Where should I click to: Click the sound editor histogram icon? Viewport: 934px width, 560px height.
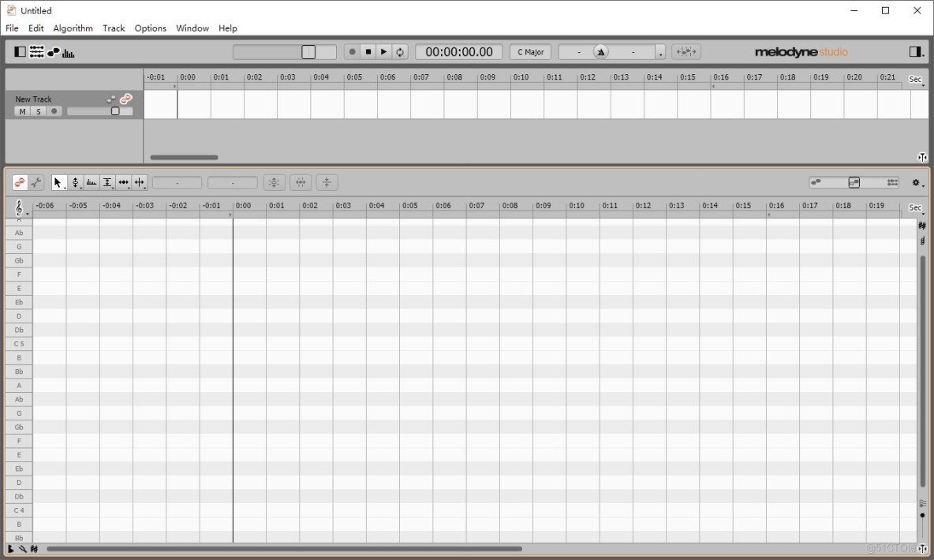tap(68, 51)
